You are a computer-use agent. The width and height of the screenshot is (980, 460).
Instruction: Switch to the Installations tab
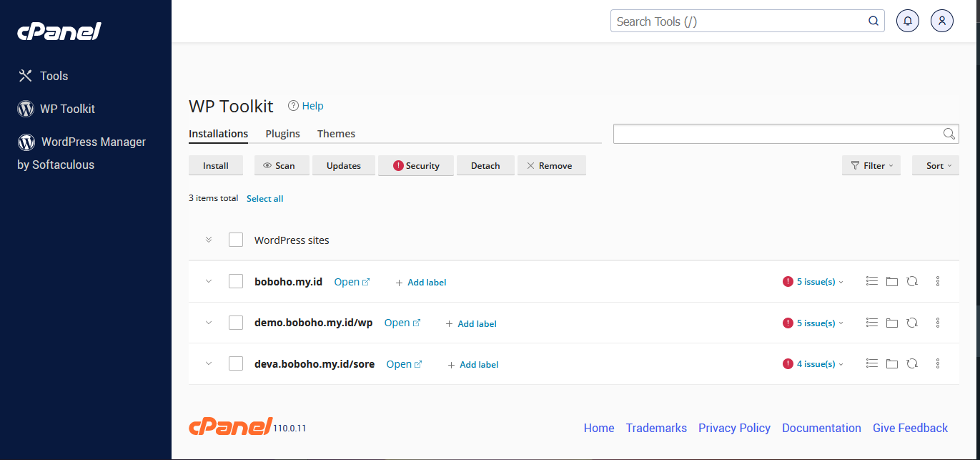[x=218, y=134]
